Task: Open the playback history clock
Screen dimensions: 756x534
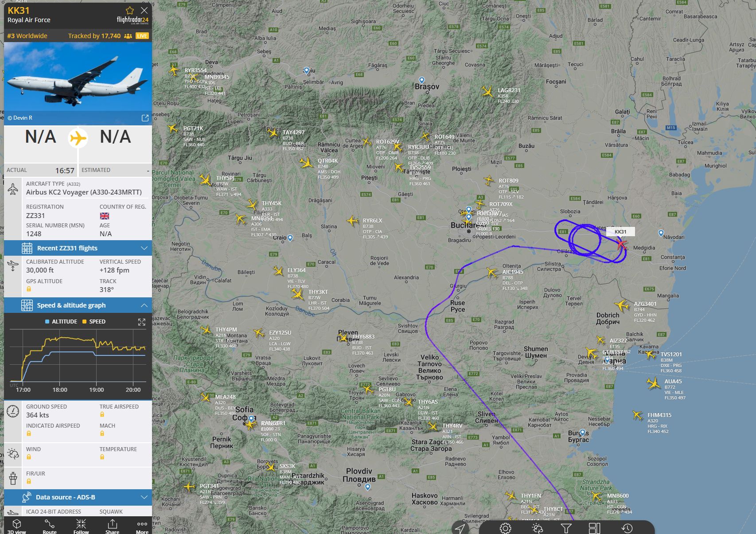Action: 627,528
